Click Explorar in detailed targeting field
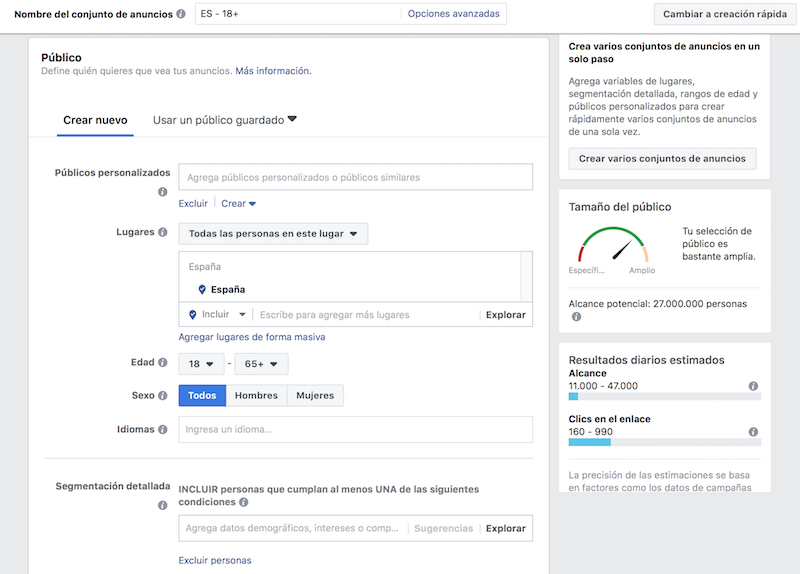 (x=505, y=528)
